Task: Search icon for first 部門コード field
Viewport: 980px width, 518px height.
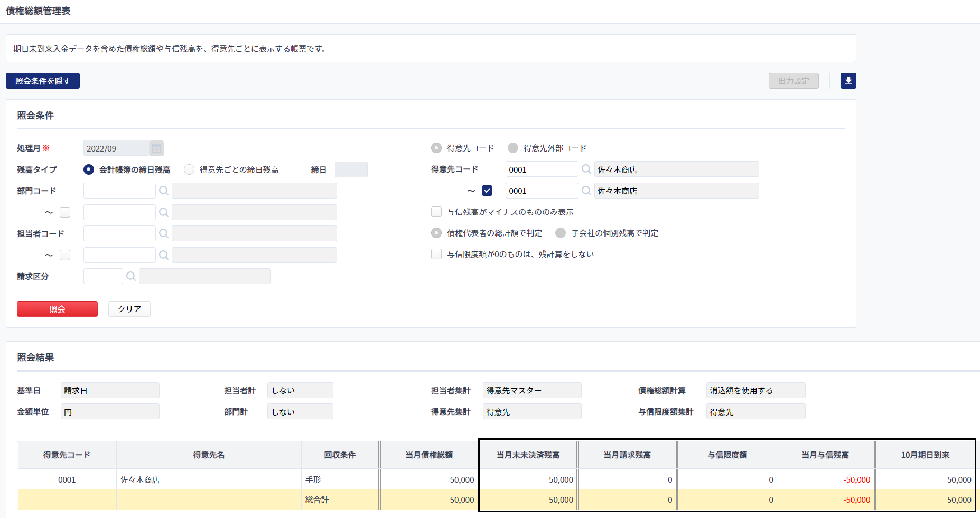Action: (164, 191)
